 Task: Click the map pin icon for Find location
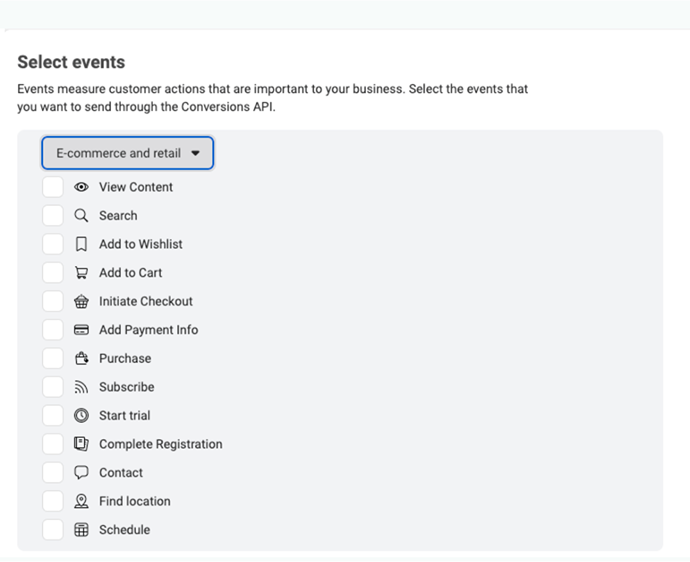coord(81,501)
